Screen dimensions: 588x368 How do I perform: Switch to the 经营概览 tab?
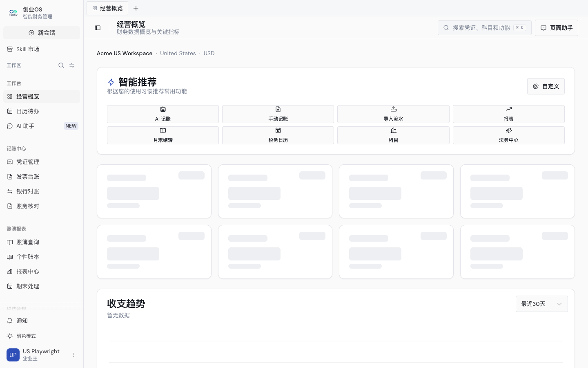click(x=107, y=8)
